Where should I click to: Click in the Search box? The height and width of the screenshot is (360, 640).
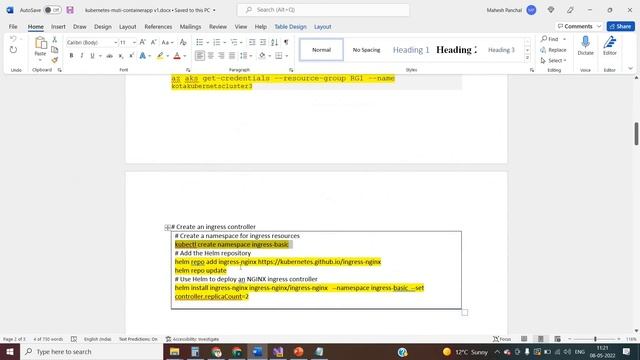pos(323,10)
